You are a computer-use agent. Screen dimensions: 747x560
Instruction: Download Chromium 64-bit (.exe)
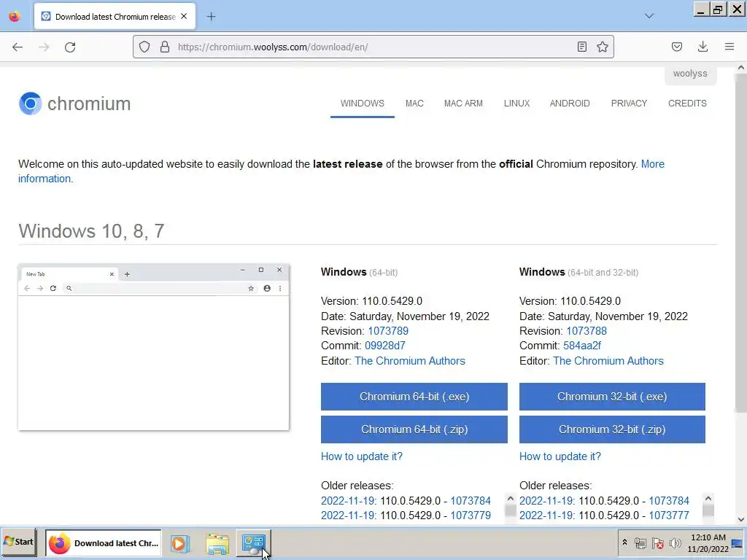(414, 397)
